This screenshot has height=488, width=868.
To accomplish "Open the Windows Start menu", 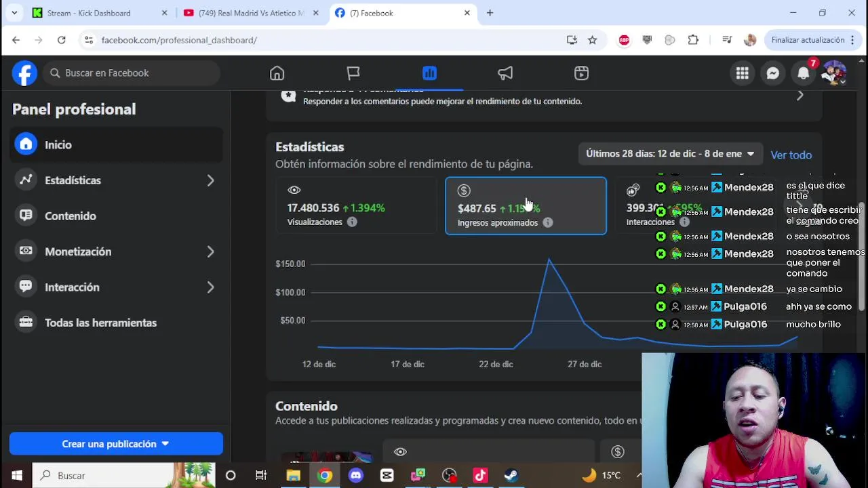I will click(x=16, y=475).
